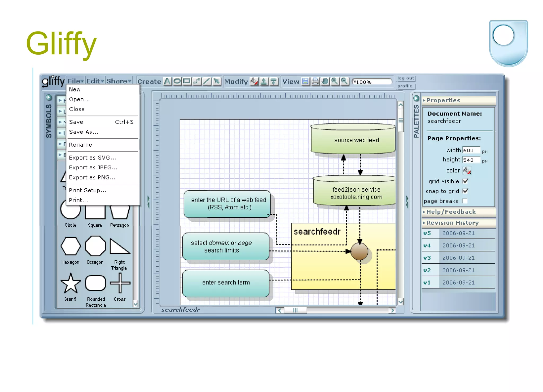Click the page width input field

pos(471,150)
